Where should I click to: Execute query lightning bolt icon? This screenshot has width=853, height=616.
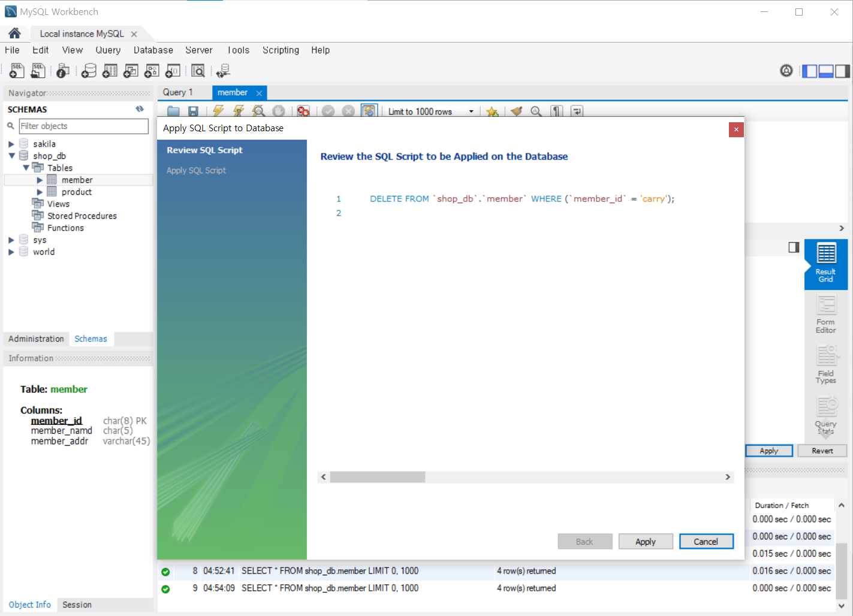(x=218, y=111)
